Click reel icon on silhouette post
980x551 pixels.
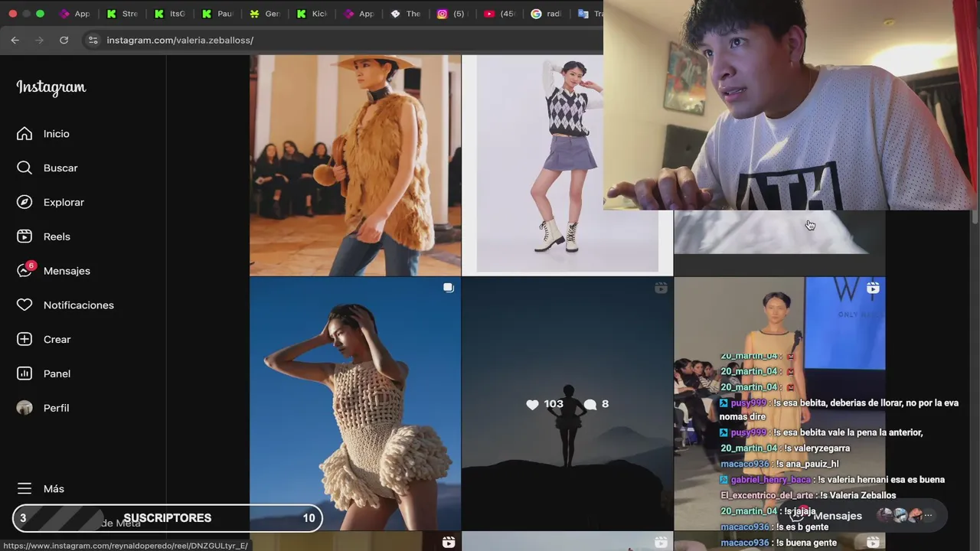661,289
